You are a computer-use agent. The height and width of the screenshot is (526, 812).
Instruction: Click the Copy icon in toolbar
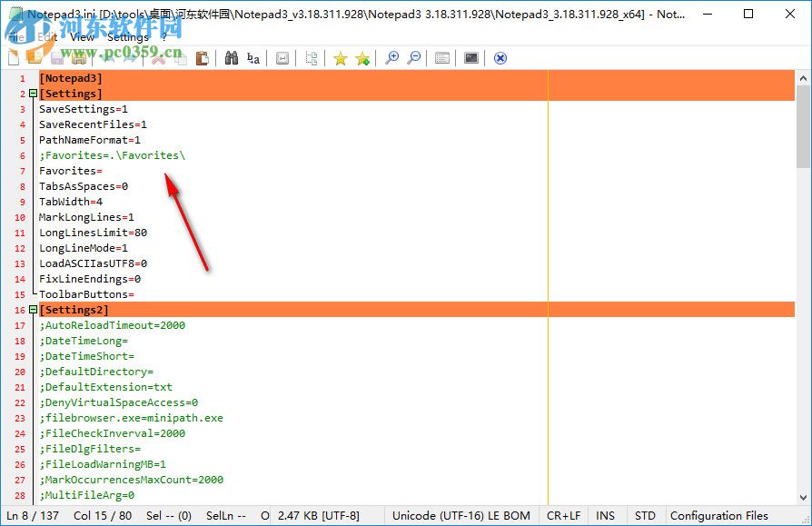(180, 58)
